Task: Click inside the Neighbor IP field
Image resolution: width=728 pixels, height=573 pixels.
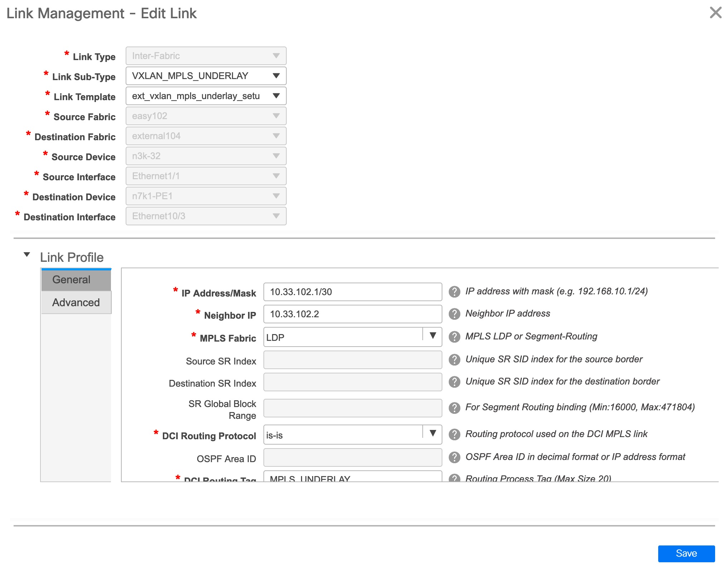Action: [352, 314]
